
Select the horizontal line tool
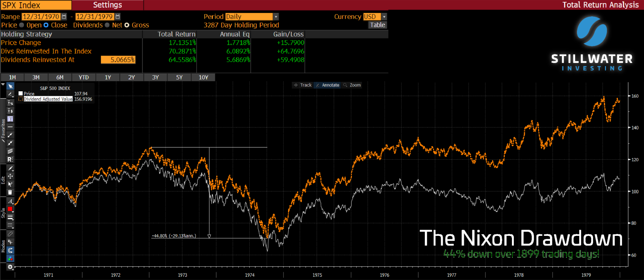(10, 127)
